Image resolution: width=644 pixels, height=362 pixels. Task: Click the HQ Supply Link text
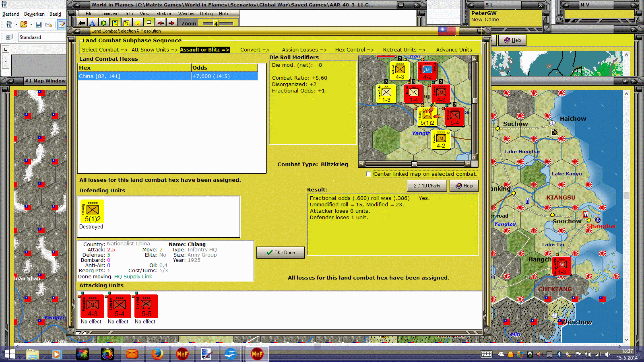[133, 277]
